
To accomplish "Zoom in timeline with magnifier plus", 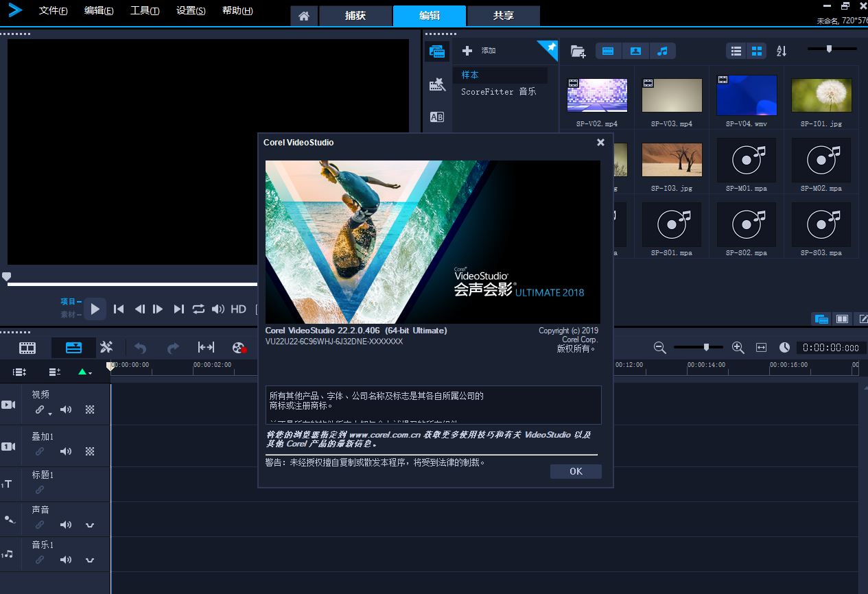I will [x=738, y=348].
